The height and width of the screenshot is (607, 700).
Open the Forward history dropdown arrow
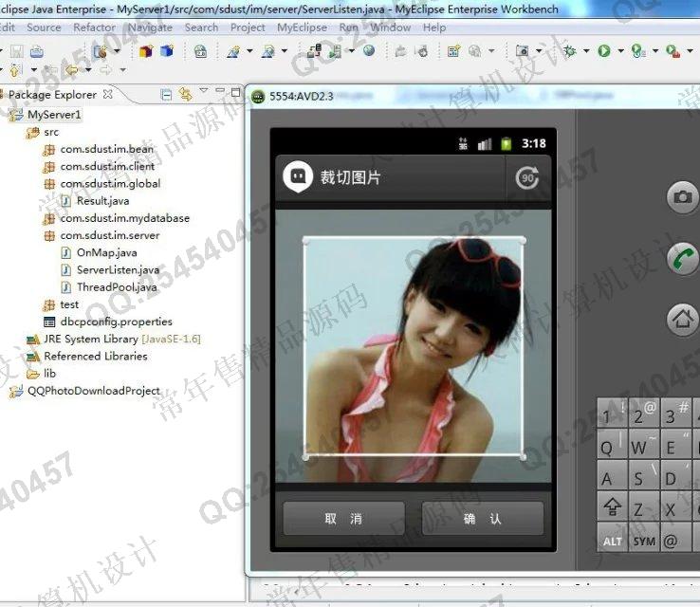click(x=122, y=70)
